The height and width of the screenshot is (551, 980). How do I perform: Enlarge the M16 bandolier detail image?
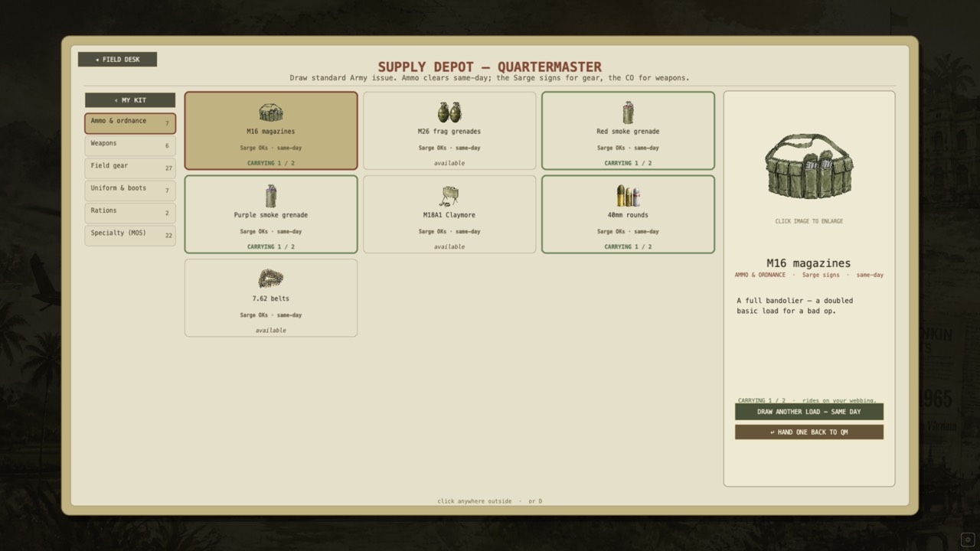pyautogui.click(x=808, y=166)
